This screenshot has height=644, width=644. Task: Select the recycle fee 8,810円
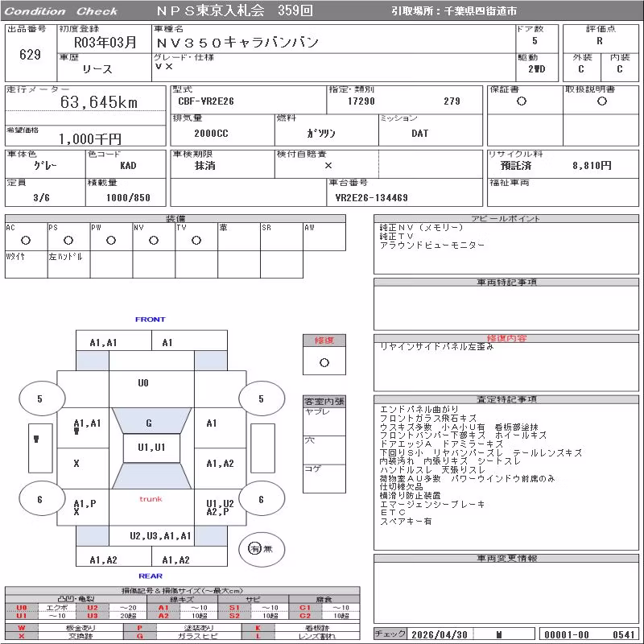[592, 166]
